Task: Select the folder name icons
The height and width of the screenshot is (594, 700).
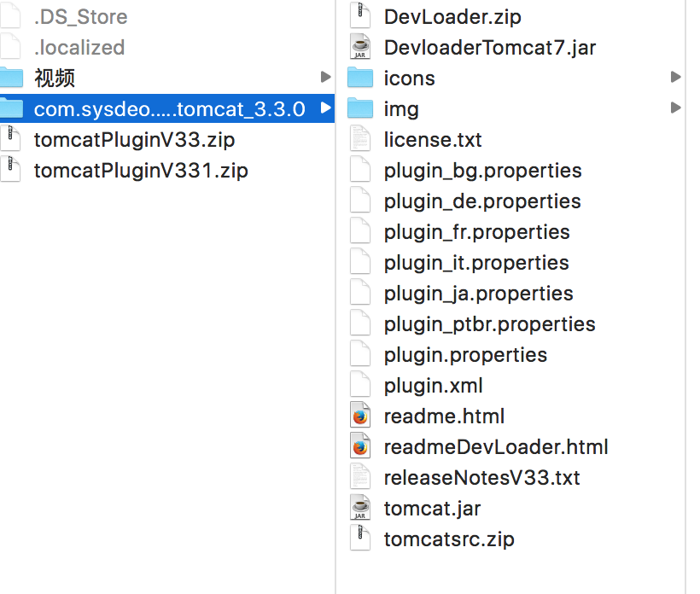Action: click(x=410, y=79)
